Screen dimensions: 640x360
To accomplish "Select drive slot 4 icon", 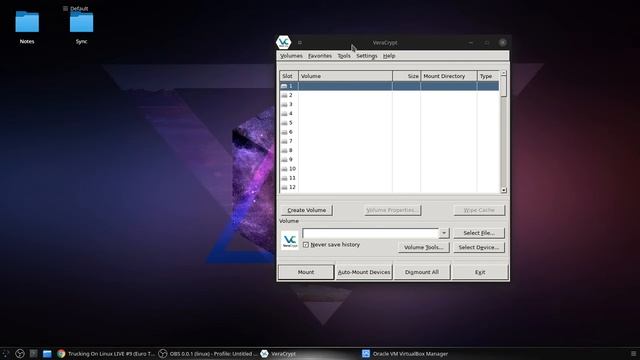I will [x=284, y=113].
